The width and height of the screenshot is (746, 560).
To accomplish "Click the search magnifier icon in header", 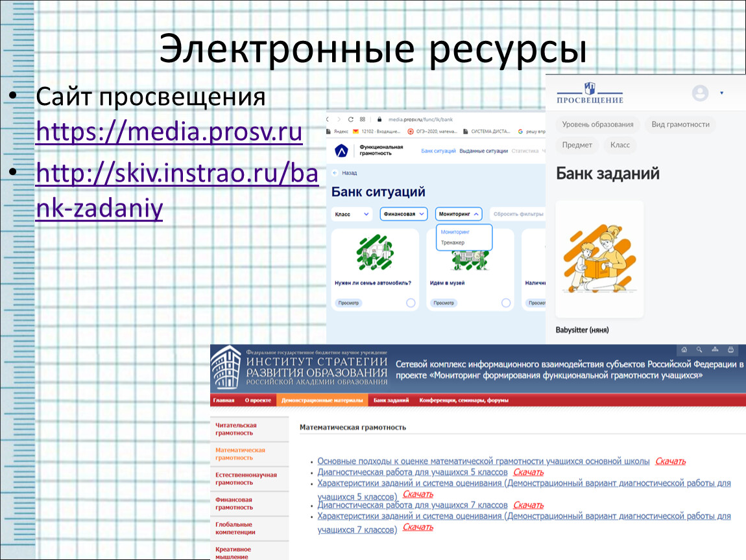I will pyautogui.click(x=699, y=349).
